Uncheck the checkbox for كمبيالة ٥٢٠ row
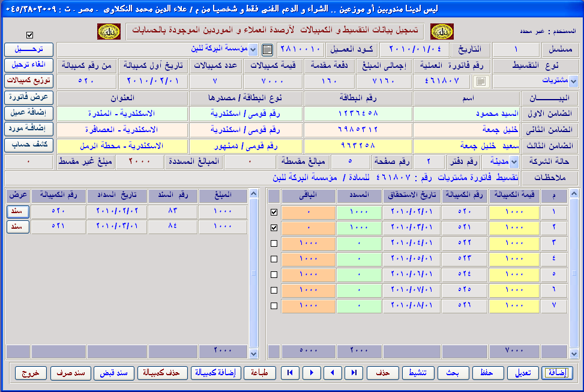The width and height of the screenshot is (584, 392). pyautogui.click(x=274, y=213)
